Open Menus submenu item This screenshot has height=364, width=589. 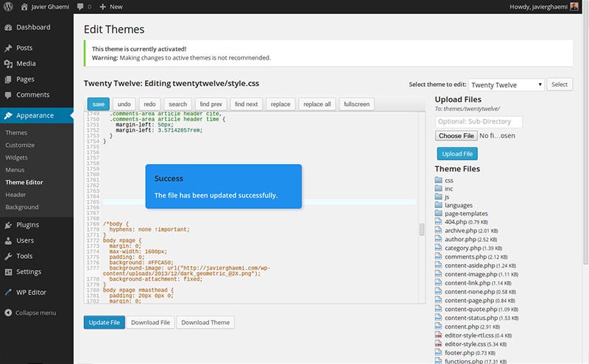[x=15, y=170]
